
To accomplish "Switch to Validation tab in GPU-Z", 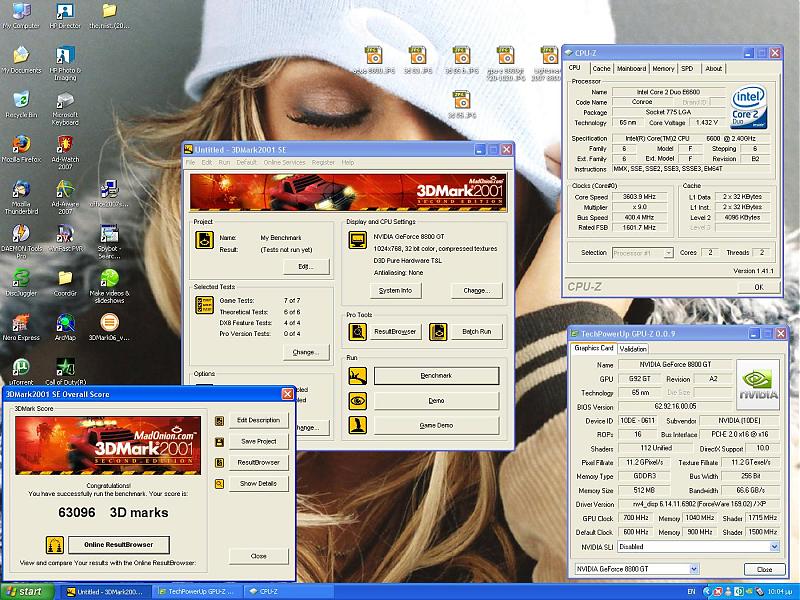I will 633,349.
